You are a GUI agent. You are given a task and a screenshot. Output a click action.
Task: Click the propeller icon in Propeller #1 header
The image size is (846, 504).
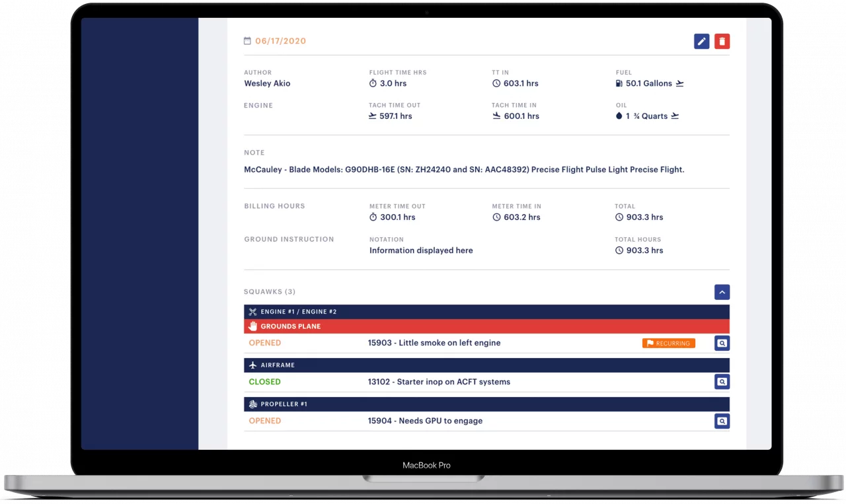point(252,404)
